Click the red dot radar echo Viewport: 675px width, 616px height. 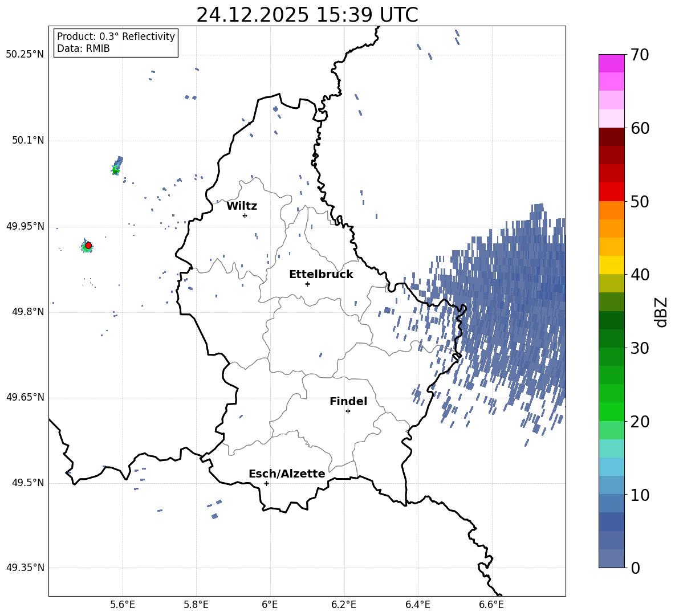[x=88, y=246]
